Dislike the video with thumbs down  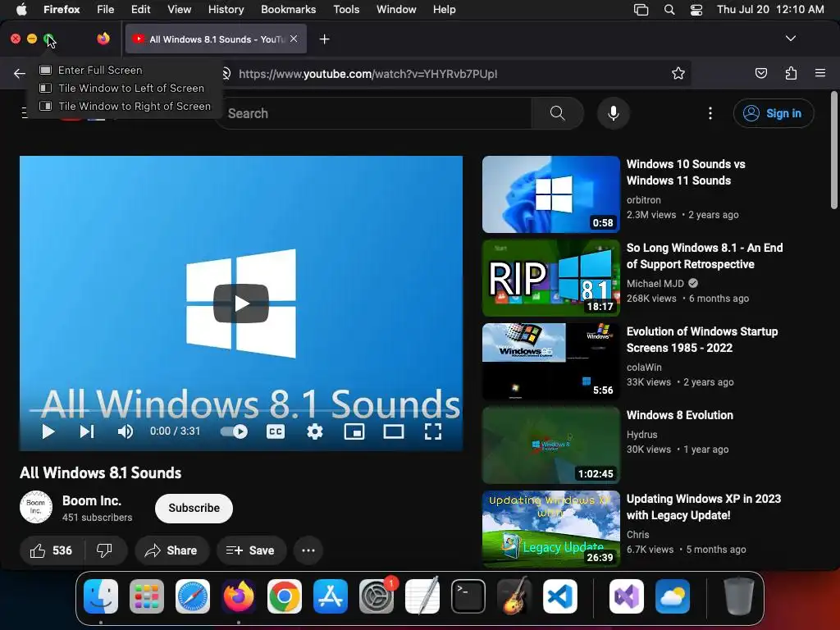click(x=104, y=550)
